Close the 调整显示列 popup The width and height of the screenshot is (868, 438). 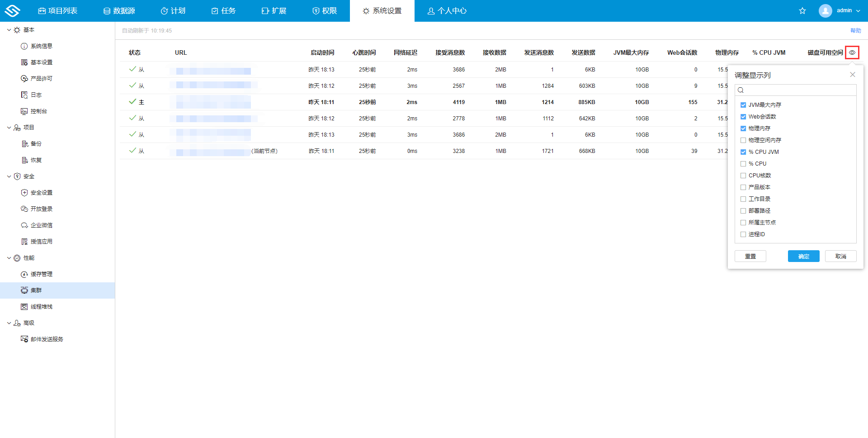(x=852, y=75)
